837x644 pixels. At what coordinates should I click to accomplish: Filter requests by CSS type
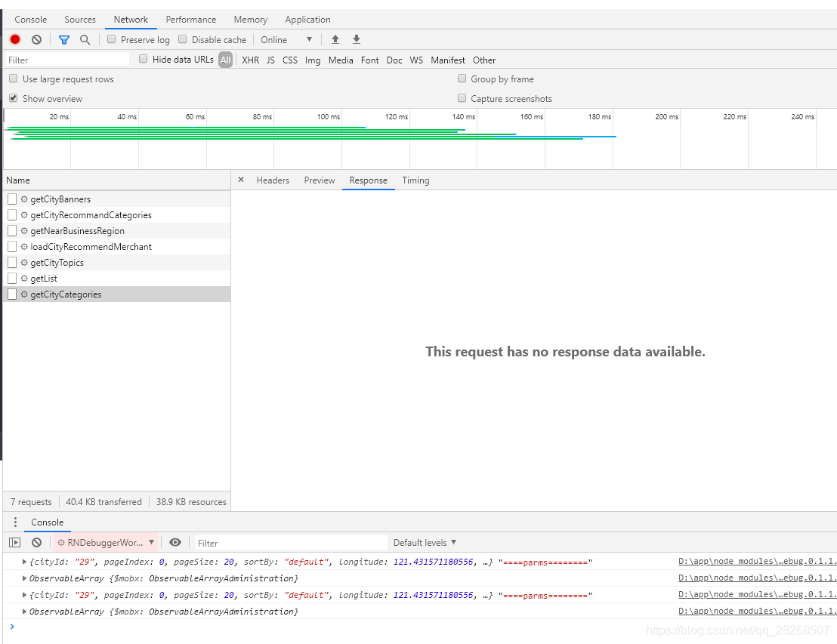[290, 60]
